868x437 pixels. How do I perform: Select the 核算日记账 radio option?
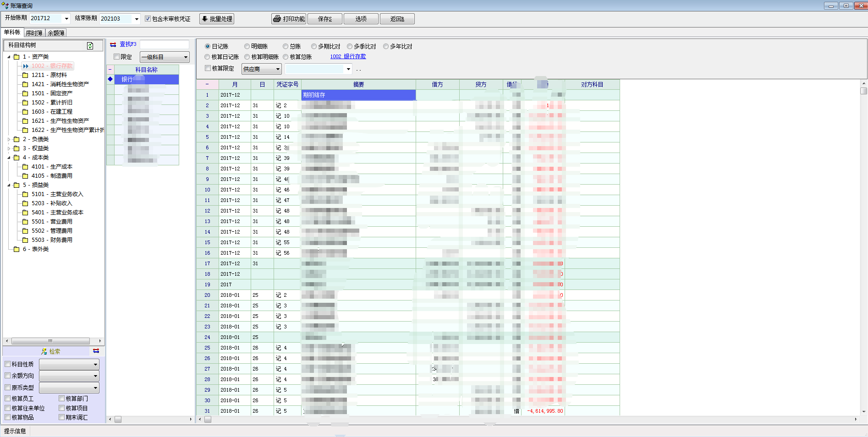[208, 57]
